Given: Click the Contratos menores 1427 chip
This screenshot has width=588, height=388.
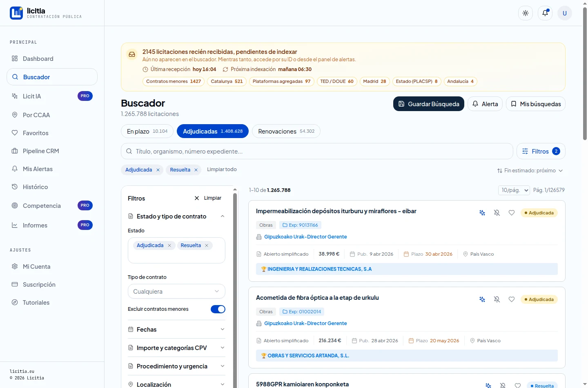Looking at the screenshot, I should point(174,81).
